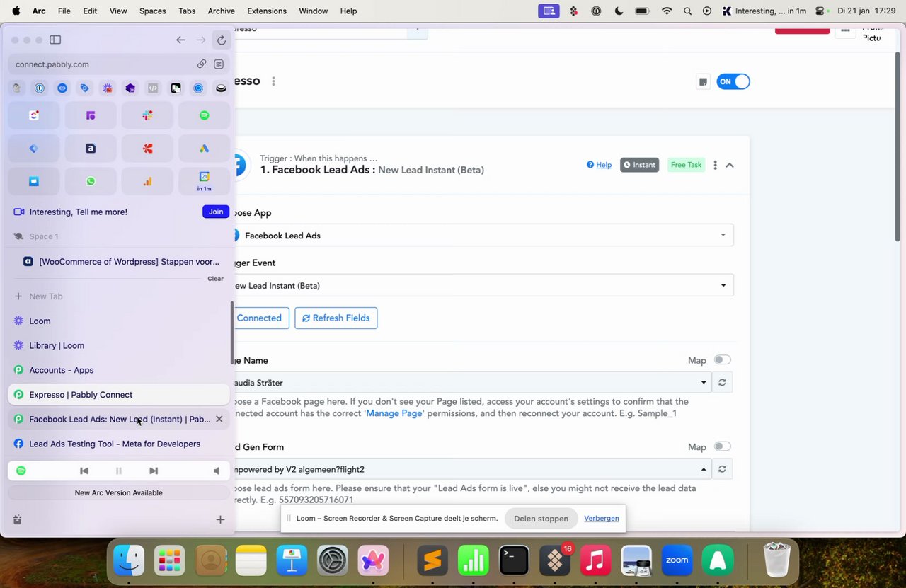Click the Verbergen link
Viewport: 906px width, 588px height.
tap(602, 518)
